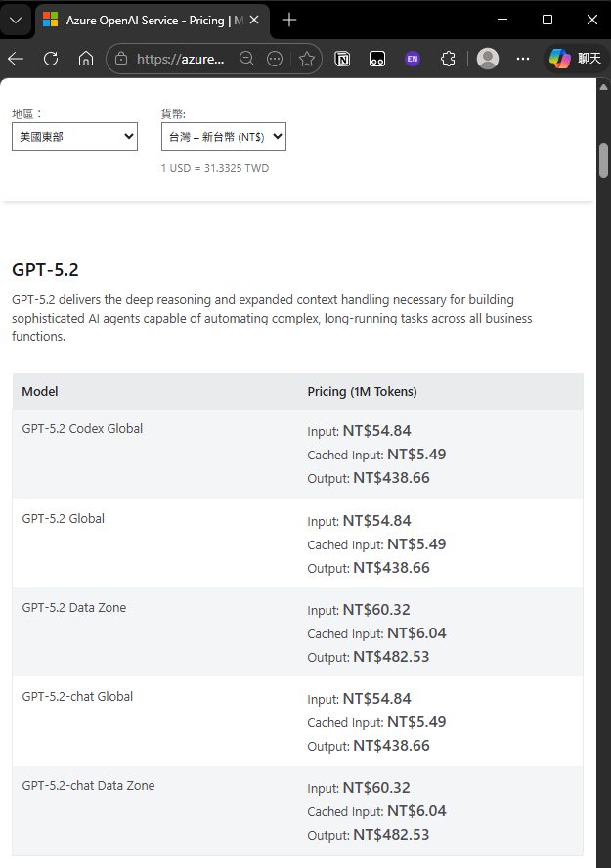Click the purple EN extension icon

[x=413, y=59]
